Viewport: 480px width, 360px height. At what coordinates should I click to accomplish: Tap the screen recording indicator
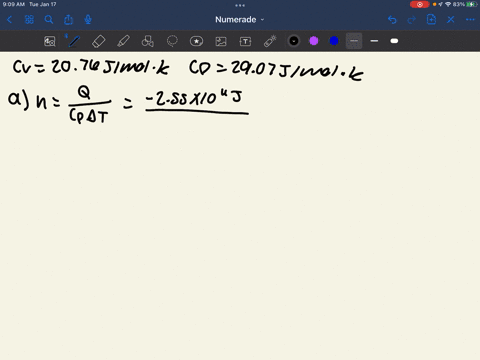click(420, 4)
